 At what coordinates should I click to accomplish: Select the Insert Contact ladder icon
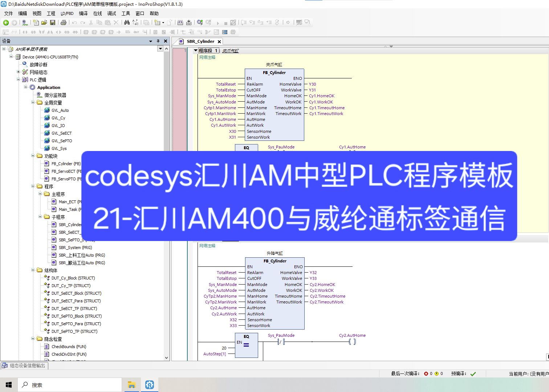point(24,32)
